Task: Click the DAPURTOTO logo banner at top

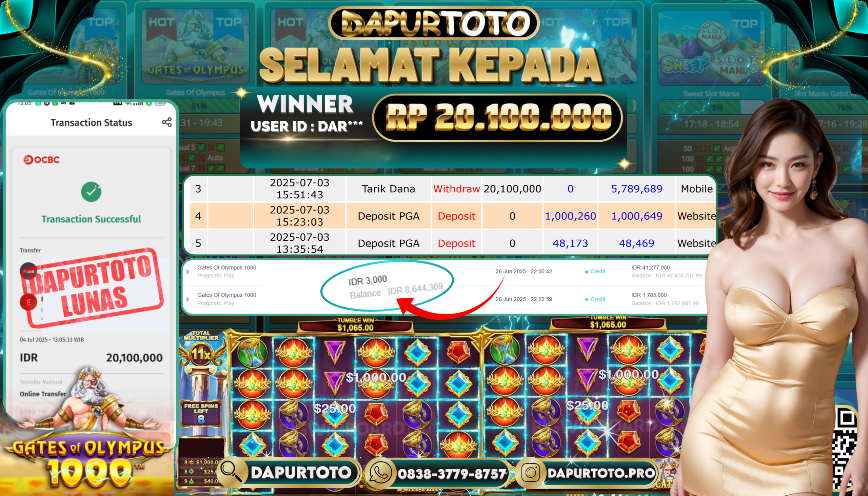Action: click(434, 23)
